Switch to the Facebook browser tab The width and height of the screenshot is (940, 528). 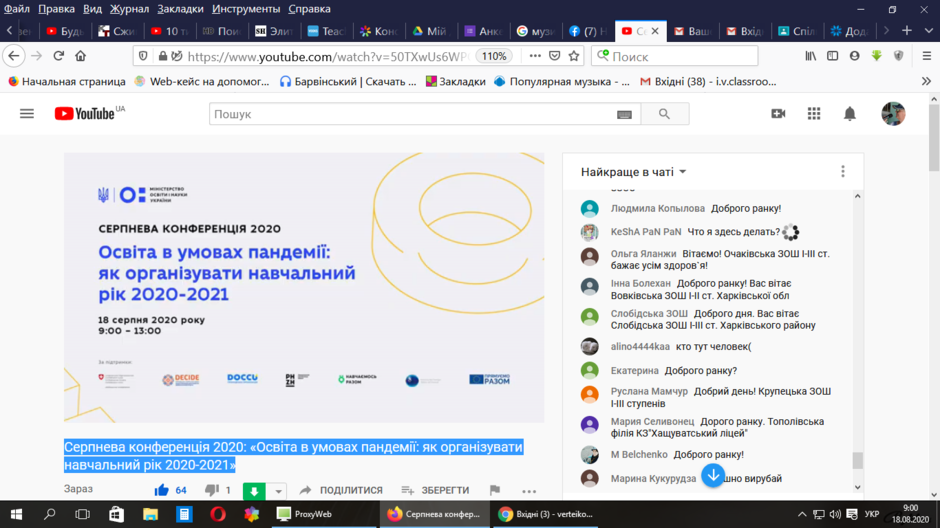[588, 31]
